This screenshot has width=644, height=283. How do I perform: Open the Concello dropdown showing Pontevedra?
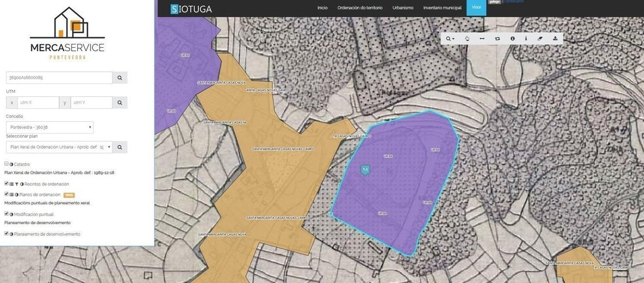[50, 127]
